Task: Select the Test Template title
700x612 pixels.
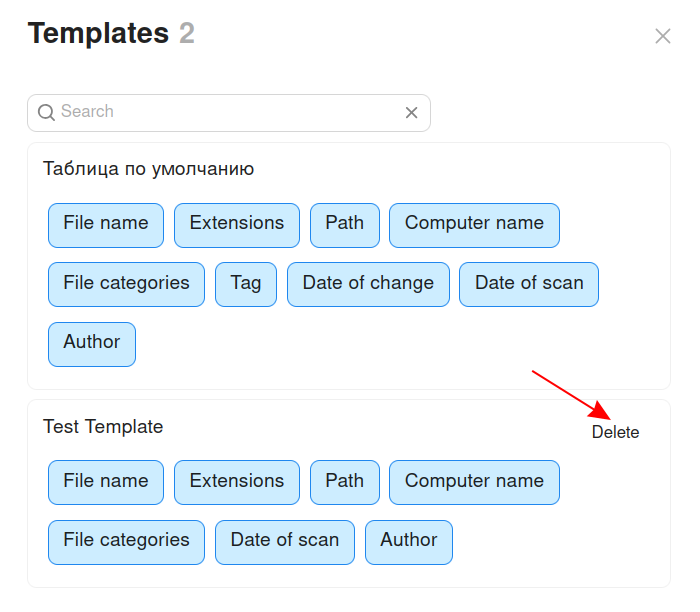Action: [x=103, y=427]
